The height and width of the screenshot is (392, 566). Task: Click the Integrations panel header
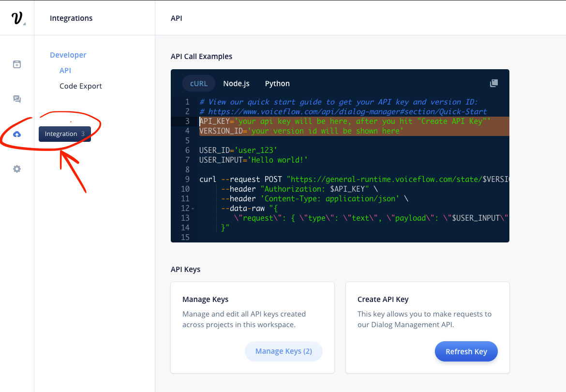point(71,18)
